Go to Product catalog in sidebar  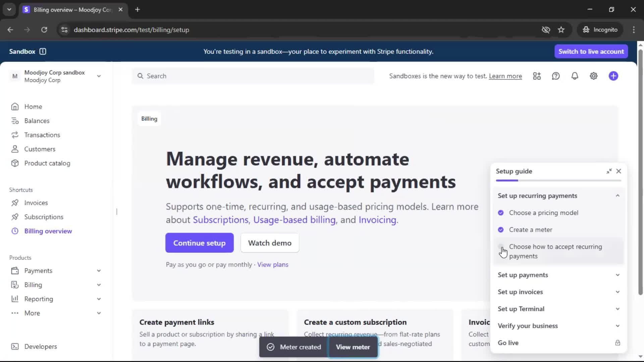(x=47, y=163)
